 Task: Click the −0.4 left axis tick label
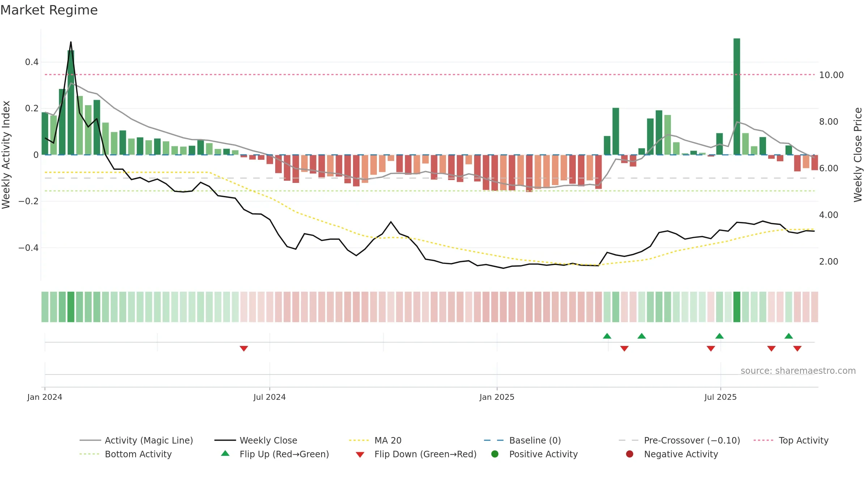[x=29, y=248]
